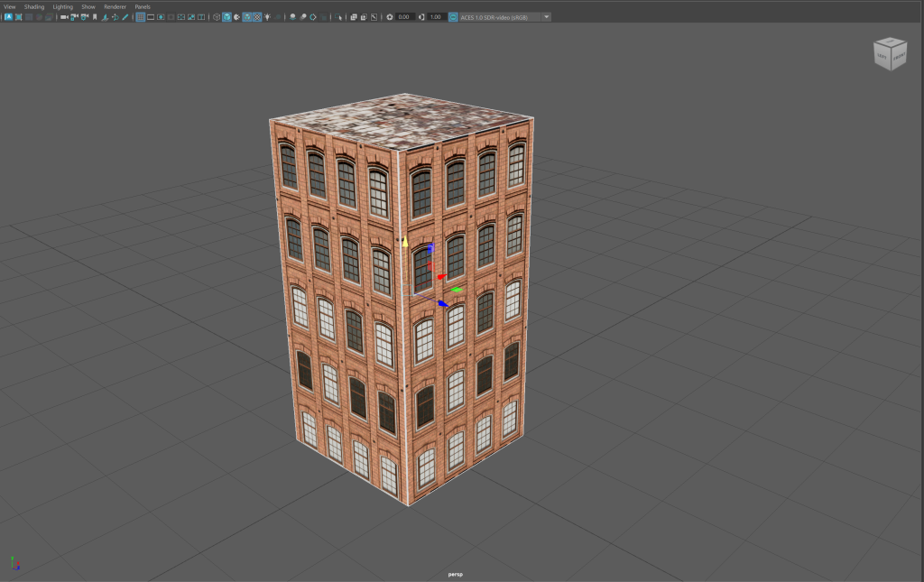Click the camera Bookmarks icon
Screen dimensions: 924x582
[94, 17]
